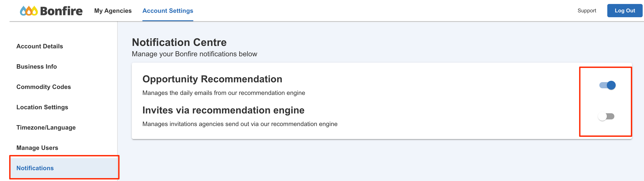The width and height of the screenshot is (644, 181).
Task: Select Timezone/Language option
Action: coord(46,128)
